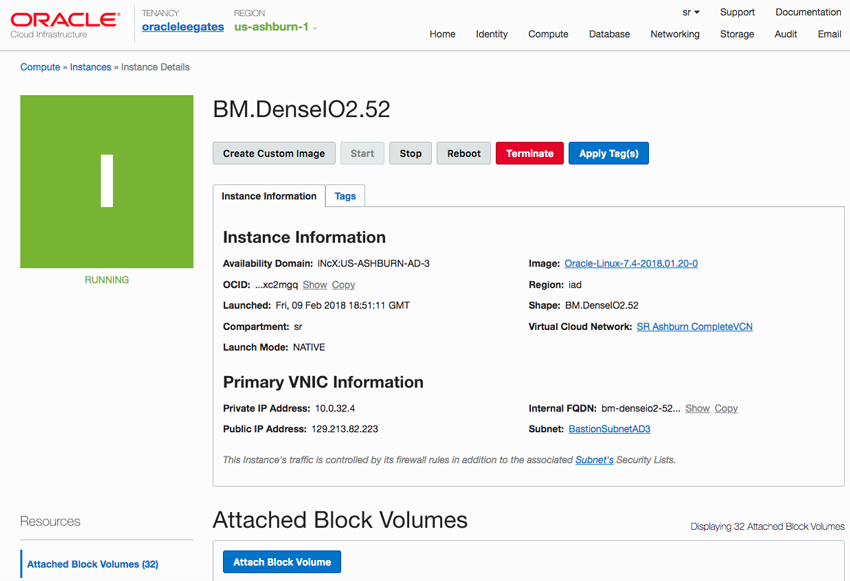Image resolution: width=850 pixels, height=581 pixels.
Task: Open the SR Ashburn CompleteVCN link
Action: click(x=694, y=327)
